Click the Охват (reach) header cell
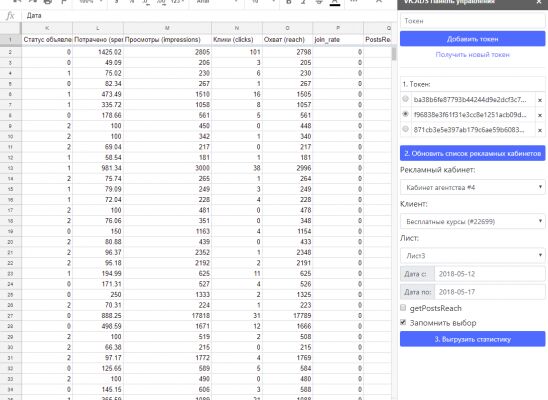This screenshot has width=548, height=400. point(287,40)
